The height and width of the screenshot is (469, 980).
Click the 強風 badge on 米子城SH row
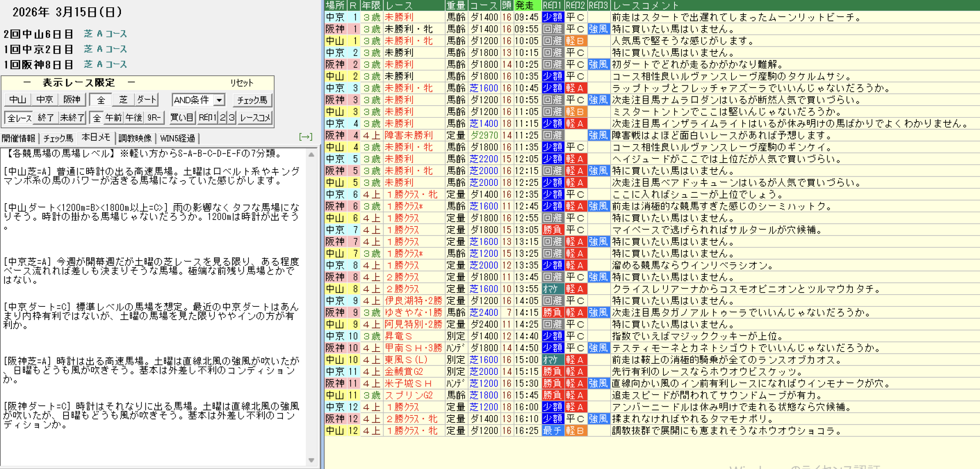598,383
